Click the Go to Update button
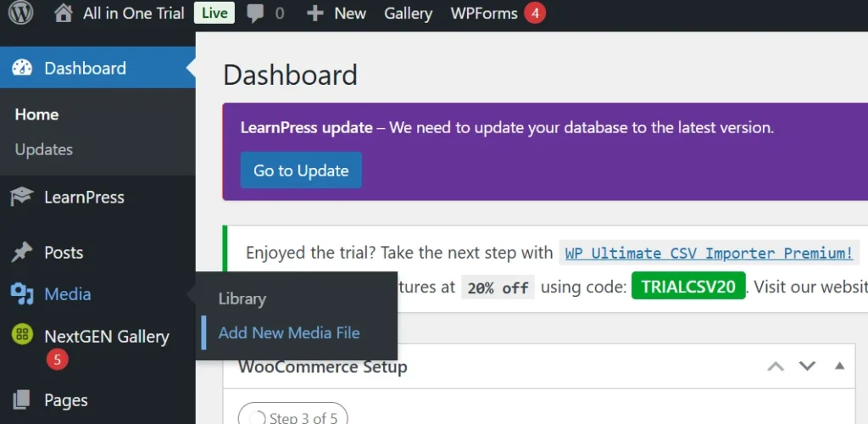 coord(301,170)
